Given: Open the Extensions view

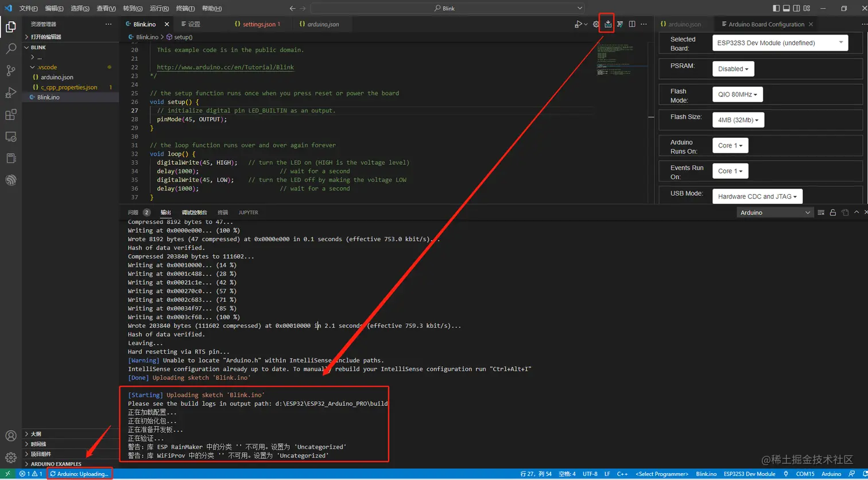Looking at the screenshot, I should click(10, 115).
